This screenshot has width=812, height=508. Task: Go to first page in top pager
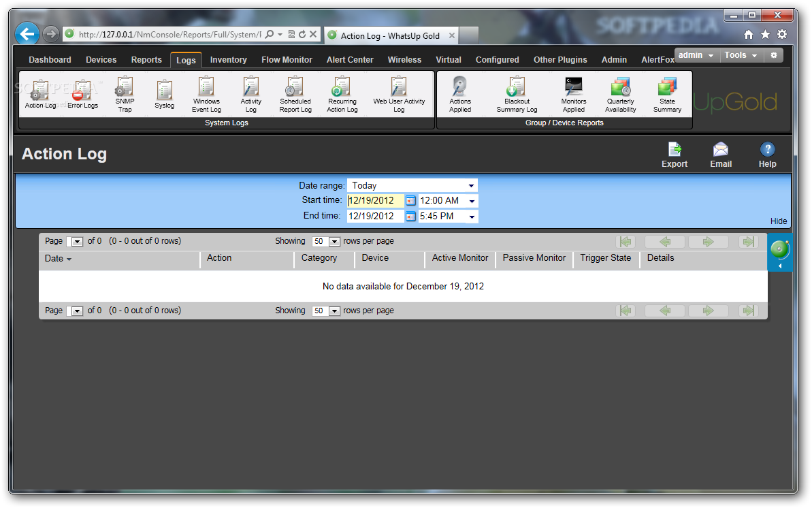coord(626,242)
